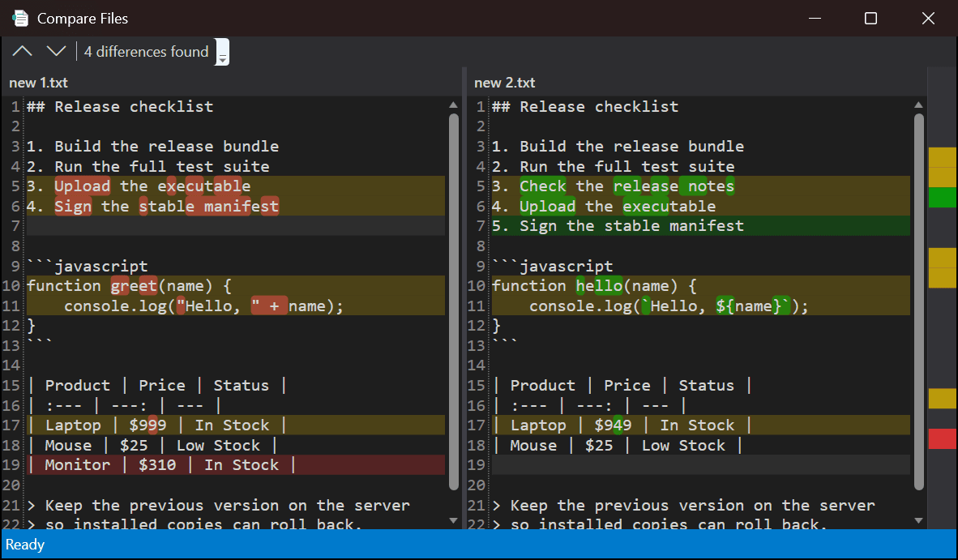958x560 pixels.
Task: Click the '4 differences found' label
Action: [x=146, y=52]
